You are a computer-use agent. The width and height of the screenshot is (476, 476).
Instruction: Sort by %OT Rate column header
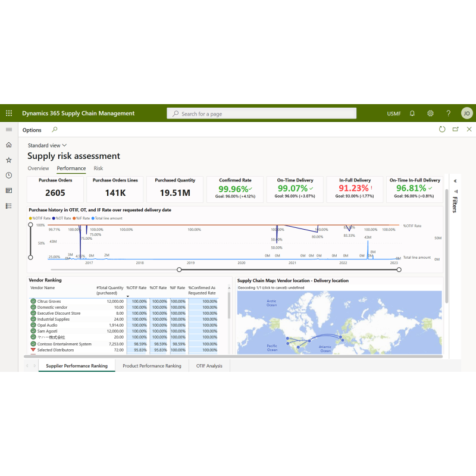pyautogui.click(x=158, y=288)
